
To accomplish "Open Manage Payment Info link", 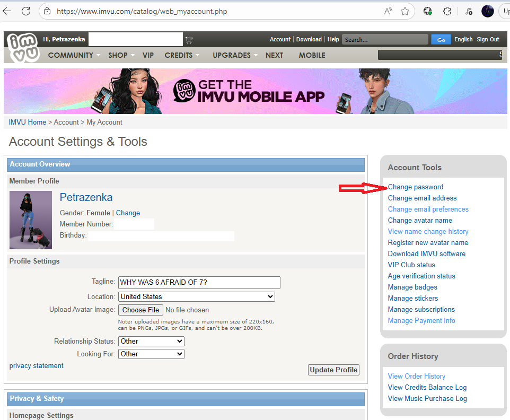I will point(421,320).
